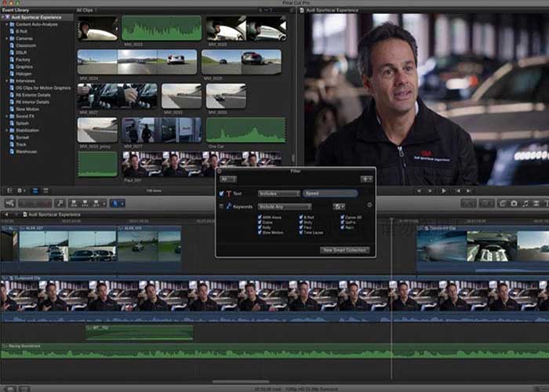Open the tool selection dropdown arrow
Image resolution: width=549 pixels, height=392 pixels.
pos(122,203)
